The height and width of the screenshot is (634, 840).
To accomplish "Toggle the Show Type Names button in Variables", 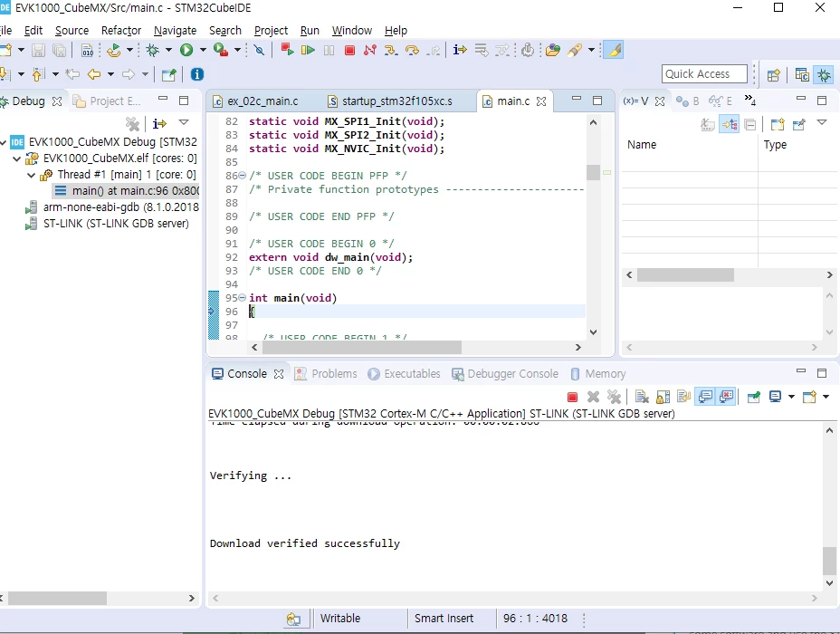I will point(708,125).
